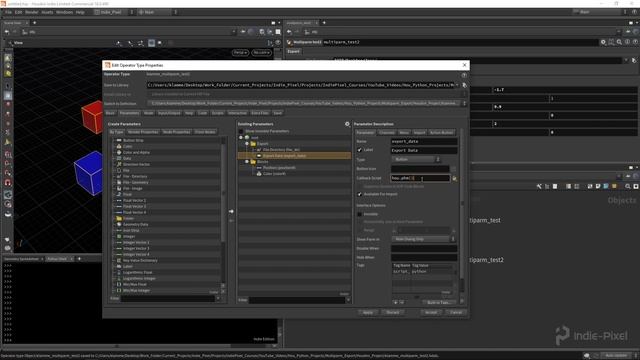The width and height of the screenshot is (640, 360).
Task: Collapse the Export folder in parameter tree
Action: [247, 144]
